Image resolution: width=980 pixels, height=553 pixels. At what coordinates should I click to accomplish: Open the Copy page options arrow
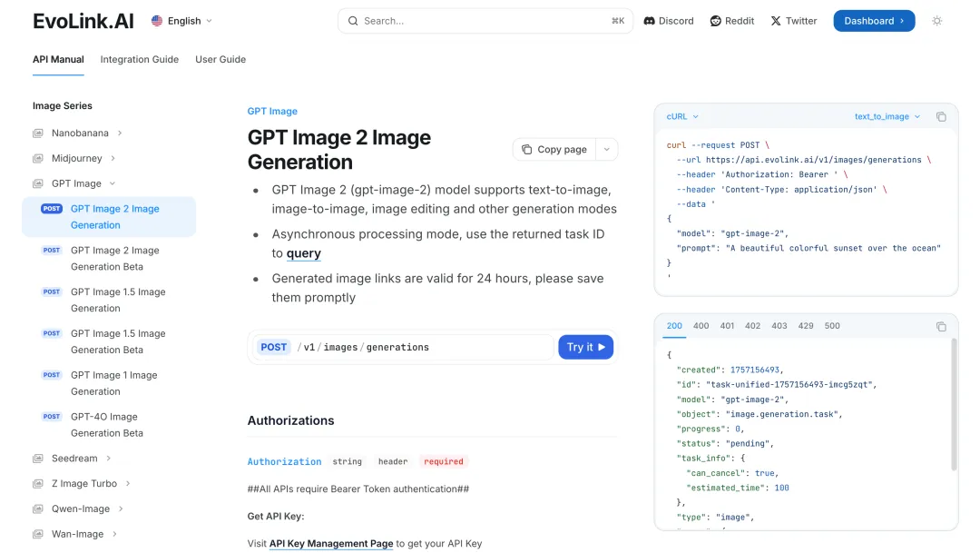[606, 150]
